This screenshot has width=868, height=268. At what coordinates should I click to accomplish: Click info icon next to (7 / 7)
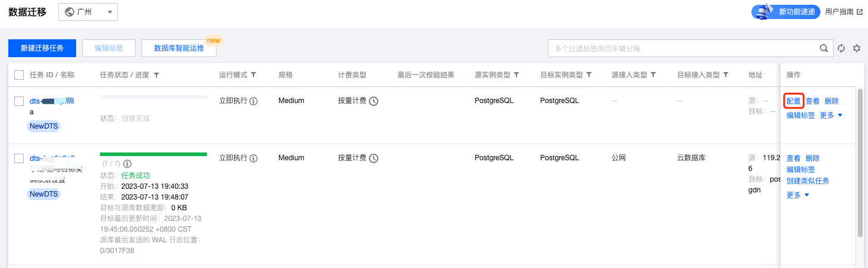click(x=127, y=164)
